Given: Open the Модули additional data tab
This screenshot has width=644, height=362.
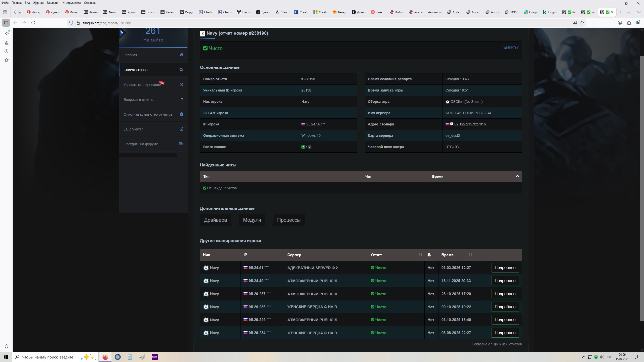Looking at the screenshot, I should tap(252, 220).
